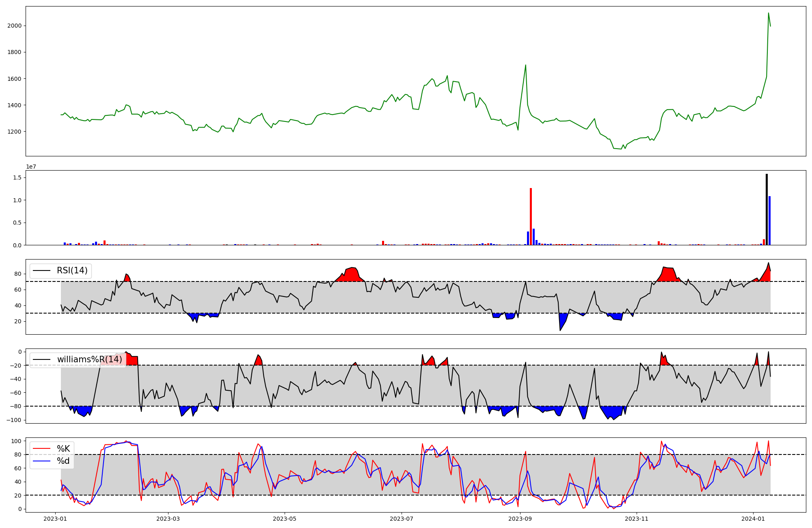Image resolution: width=812 pixels, height=528 pixels.
Task: Click the 2023-01 x-axis date label
Action: click(55, 519)
